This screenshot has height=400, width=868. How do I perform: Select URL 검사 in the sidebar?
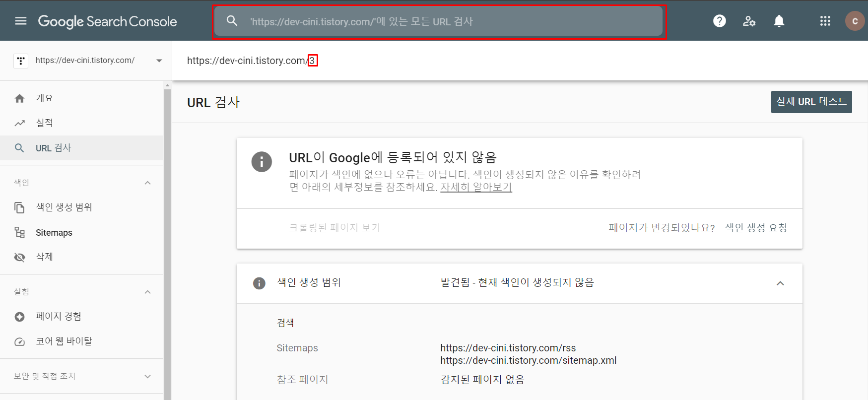click(x=82, y=148)
